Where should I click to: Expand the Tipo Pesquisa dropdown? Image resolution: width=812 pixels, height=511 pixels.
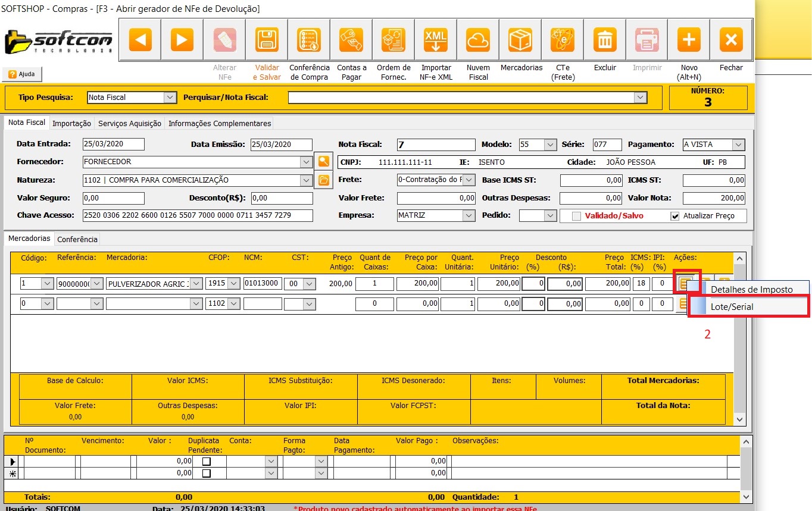point(170,98)
